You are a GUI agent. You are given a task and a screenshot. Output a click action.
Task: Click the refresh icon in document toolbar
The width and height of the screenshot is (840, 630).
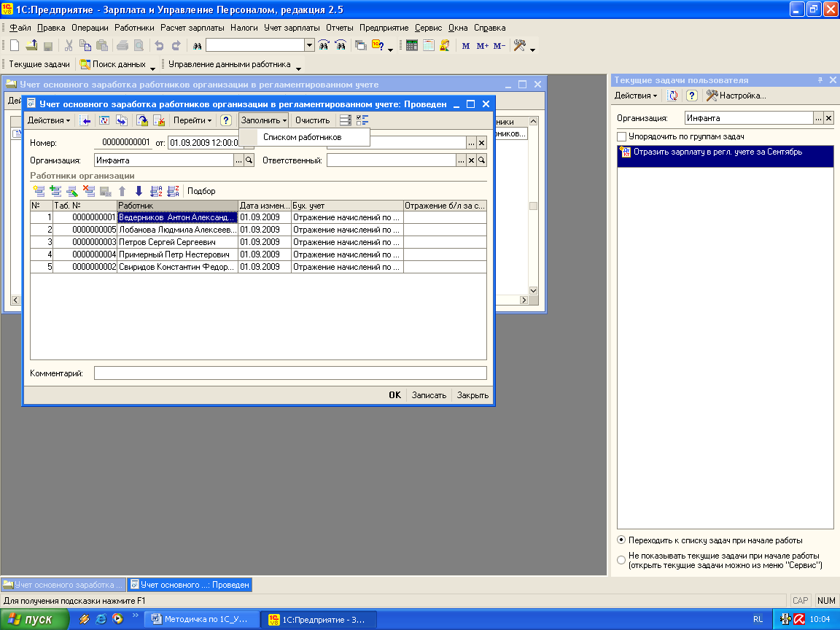point(104,120)
